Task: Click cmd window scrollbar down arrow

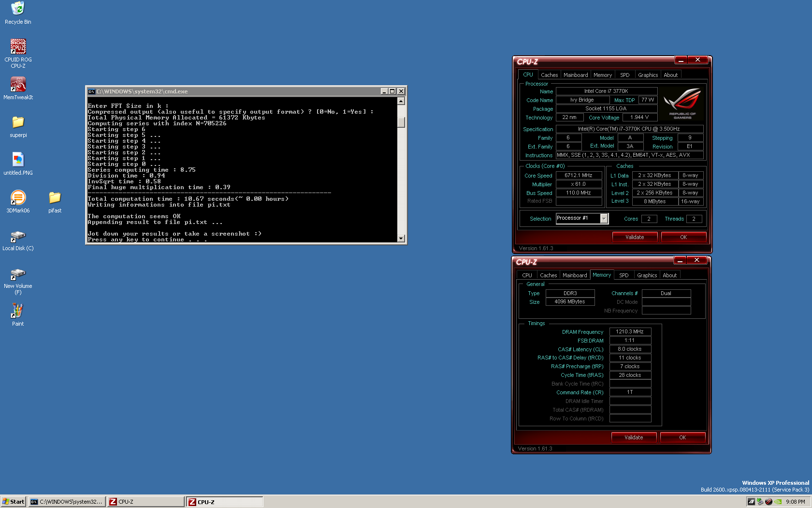Action: tap(401, 238)
